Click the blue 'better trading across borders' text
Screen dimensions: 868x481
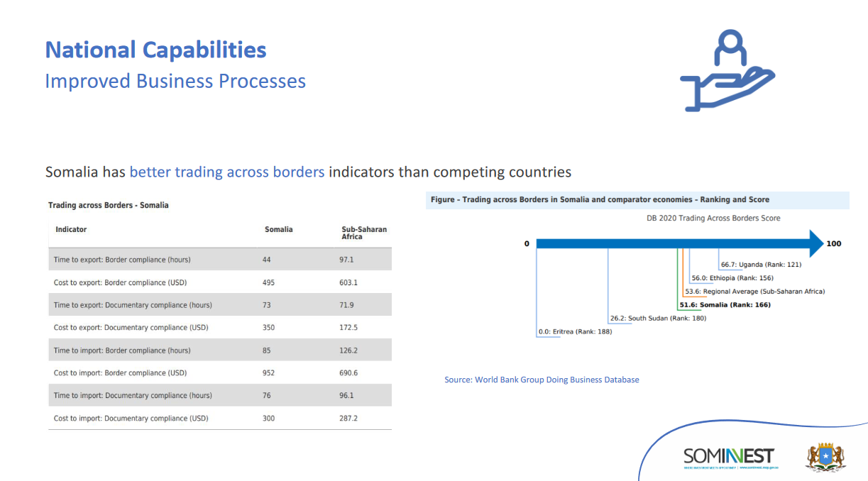point(227,172)
